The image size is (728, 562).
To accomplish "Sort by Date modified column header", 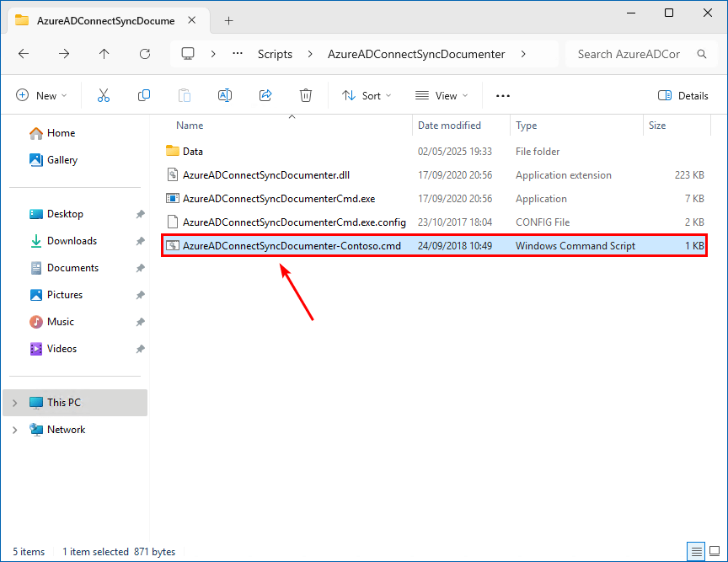I will click(449, 126).
